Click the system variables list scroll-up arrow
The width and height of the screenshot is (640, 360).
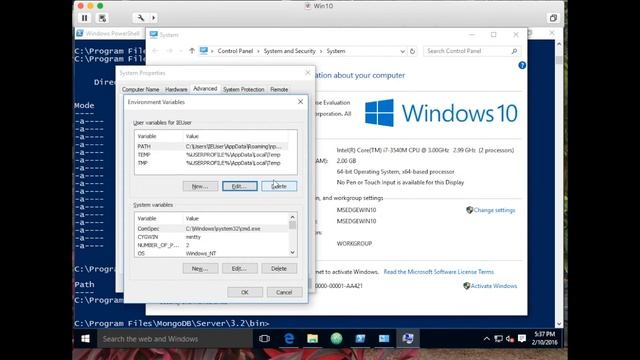pos(293,218)
